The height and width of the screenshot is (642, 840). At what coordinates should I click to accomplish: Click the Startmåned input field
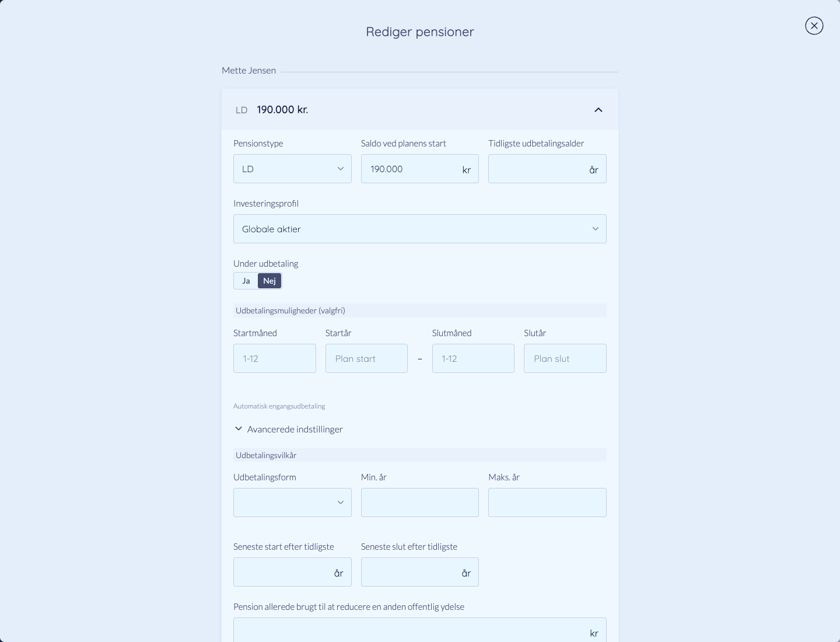click(275, 358)
